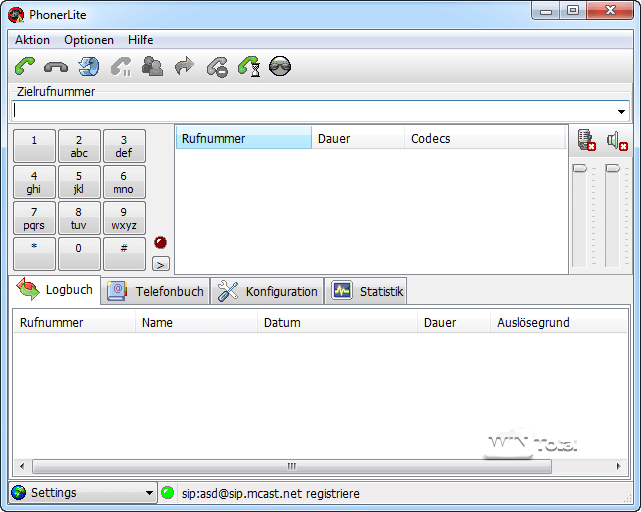Click the Codecs column header
Image resolution: width=641 pixels, height=512 pixels.
click(485, 138)
